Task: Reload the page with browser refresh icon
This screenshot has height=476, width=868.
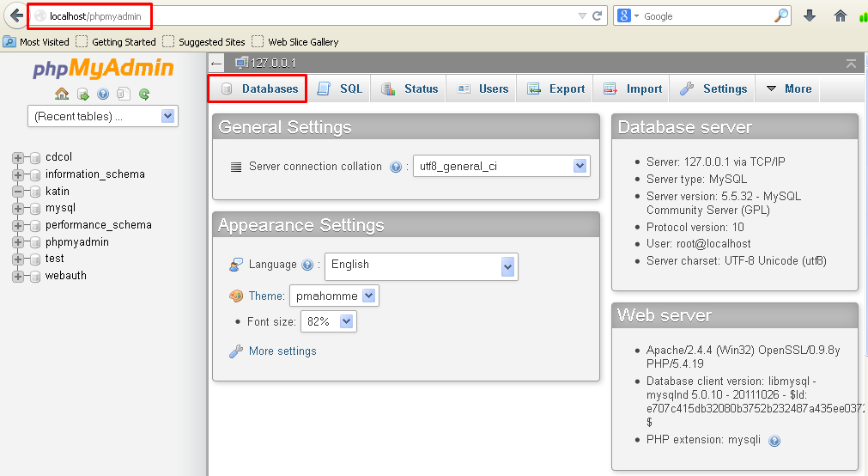Action: 597,16
